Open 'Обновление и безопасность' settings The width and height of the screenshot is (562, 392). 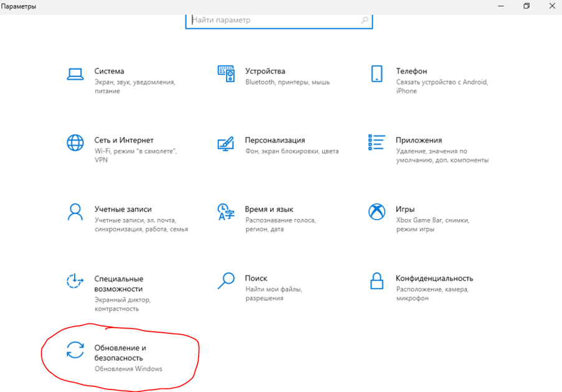120,353
